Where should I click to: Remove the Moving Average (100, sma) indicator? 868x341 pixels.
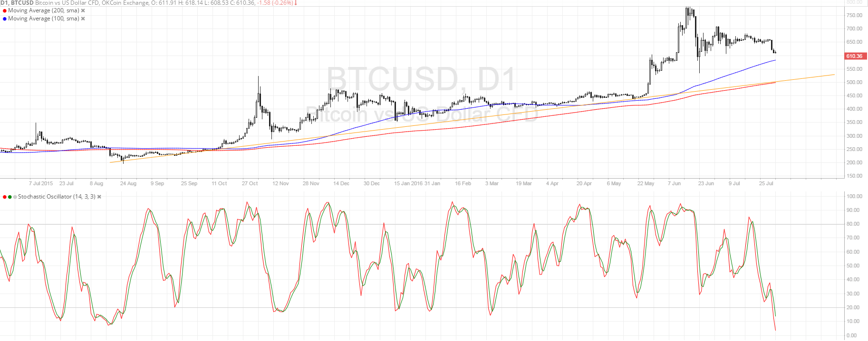click(x=83, y=19)
